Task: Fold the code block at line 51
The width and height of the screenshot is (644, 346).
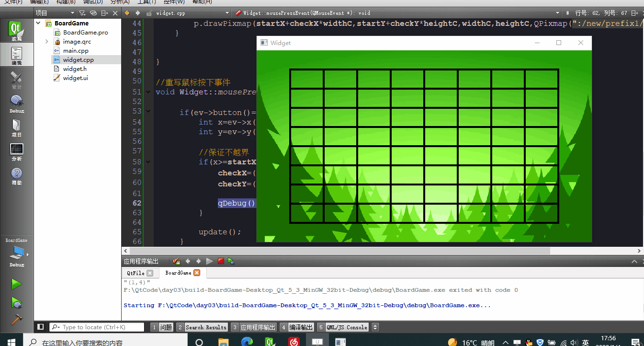Action: [x=148, y=92]
